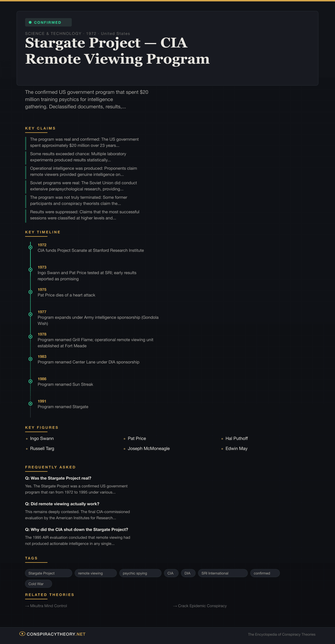Click the eye logo icon in footer
The width and height of the screenshot is (335, 644).
coord(22,634)
